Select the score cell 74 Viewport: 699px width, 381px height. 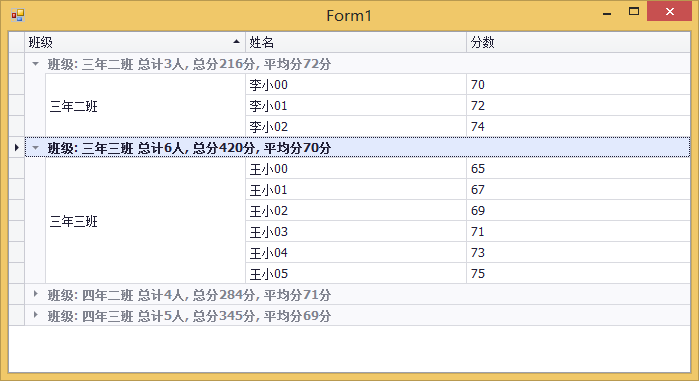(x=578, y=127)
